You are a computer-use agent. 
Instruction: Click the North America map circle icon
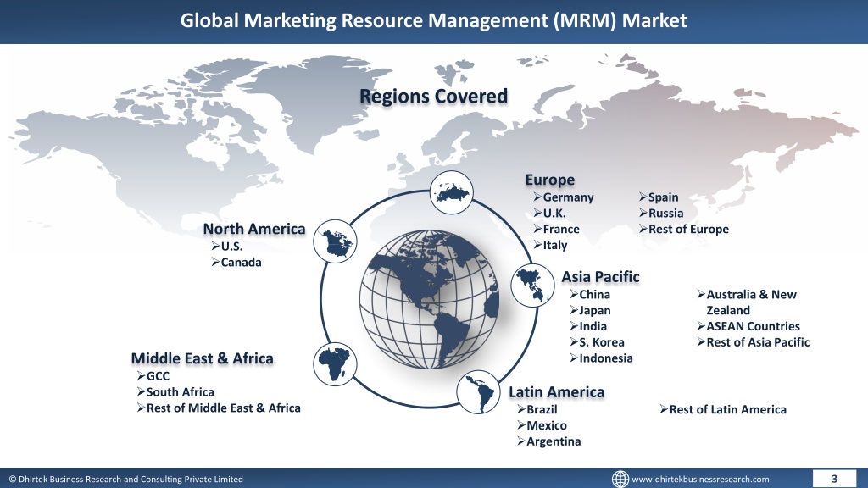pyautogui.click(x=335, y=241)
